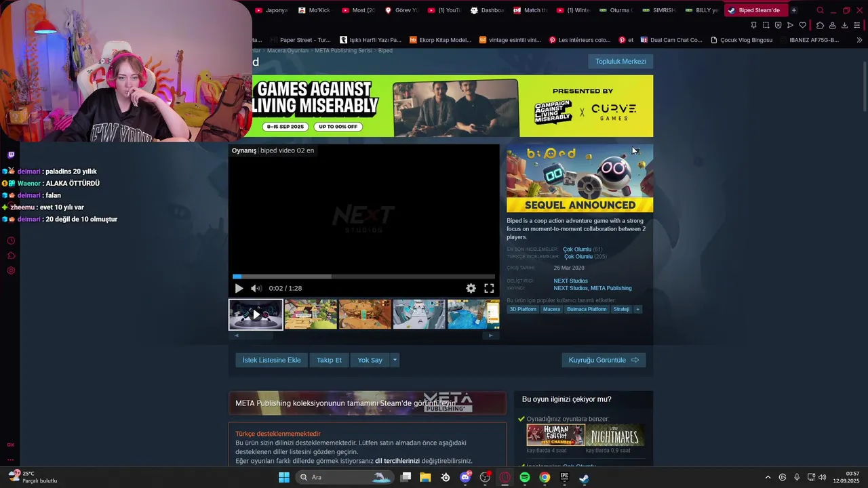The image size is (868, 488).
Task: Move thumbnail strip right with arrow
Action: (x=491, y=335)
